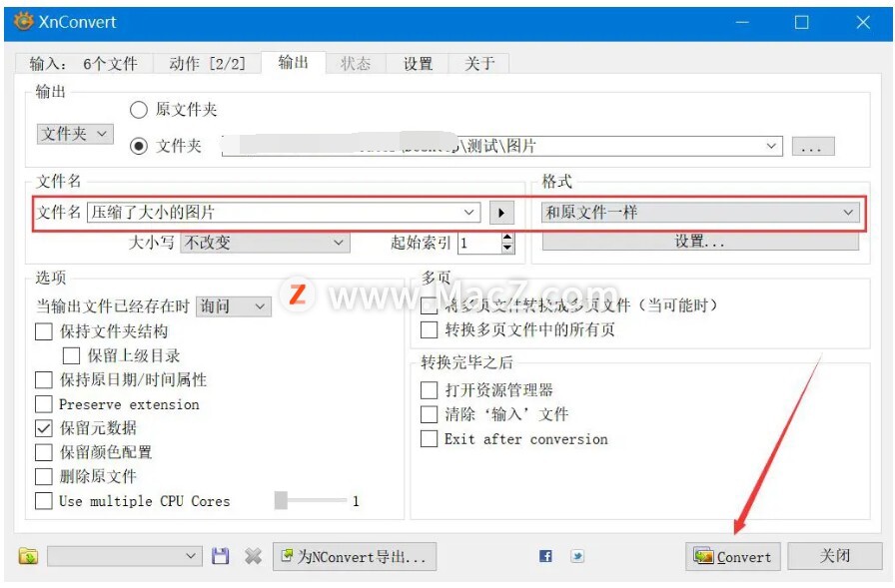Click the 起始索引 number field
Viewport: 895px width, 588px height.
(480, 243)
